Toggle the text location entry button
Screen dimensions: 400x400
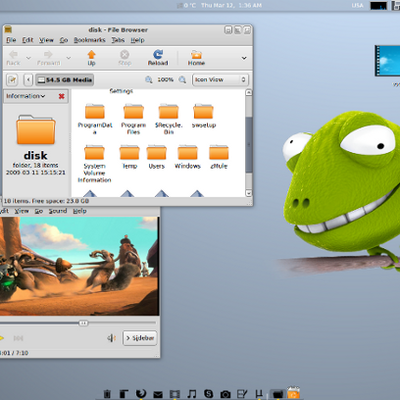[x=12, y=80]
